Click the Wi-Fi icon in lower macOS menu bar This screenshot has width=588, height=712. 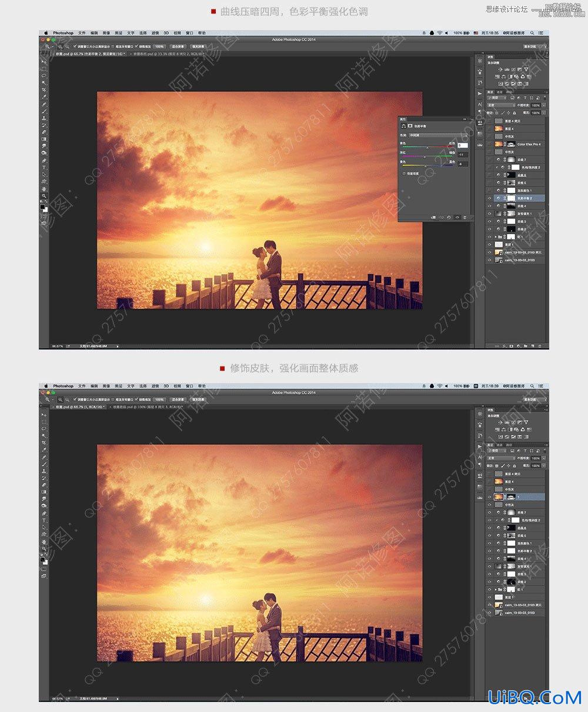coord(439,386)
